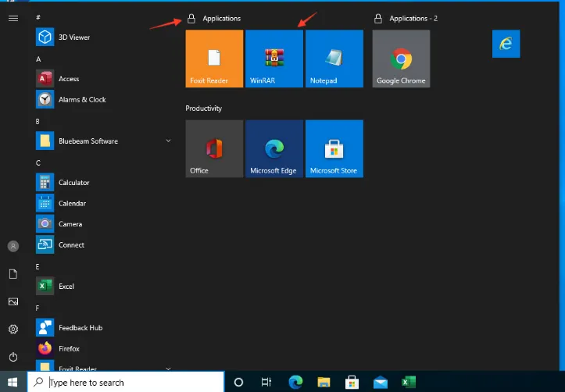This screenshot has width=565, height=392.
Task: Launch Access from the app list
Action: pyautogui.click(x=104, y=78)
